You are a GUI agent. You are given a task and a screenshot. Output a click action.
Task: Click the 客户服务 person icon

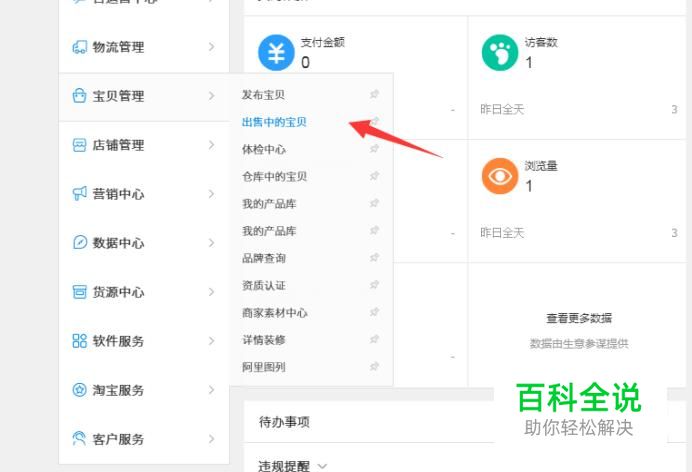pyautogui.click(x=79, y=439)
